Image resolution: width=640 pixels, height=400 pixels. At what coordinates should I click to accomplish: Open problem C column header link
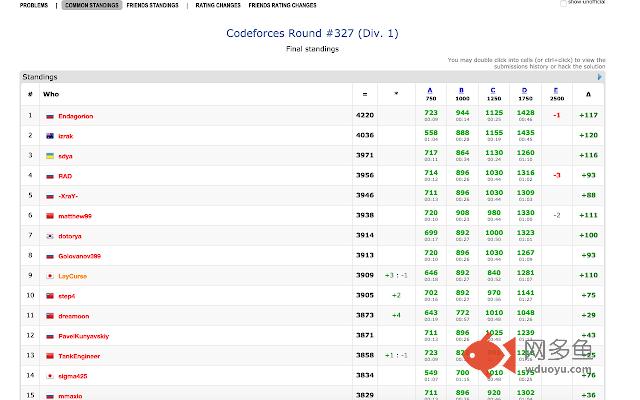[493, 90]
